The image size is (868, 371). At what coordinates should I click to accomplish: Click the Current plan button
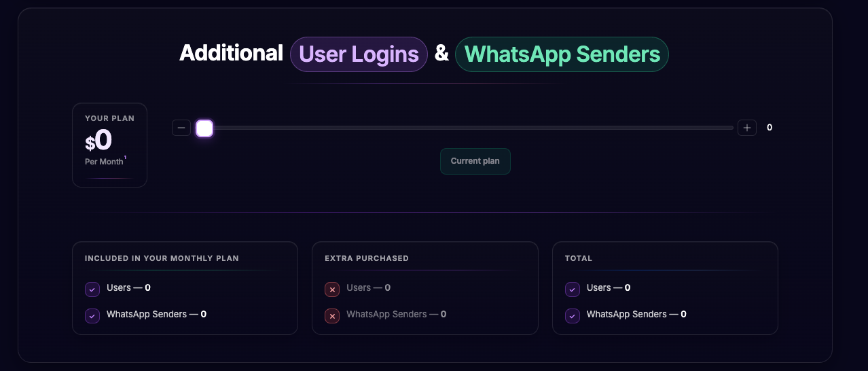point(475,161)
